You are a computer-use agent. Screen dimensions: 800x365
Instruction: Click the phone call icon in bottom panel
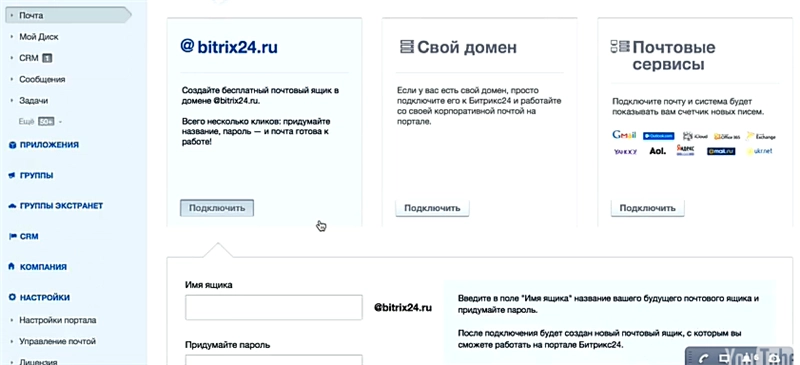[704, 358]
